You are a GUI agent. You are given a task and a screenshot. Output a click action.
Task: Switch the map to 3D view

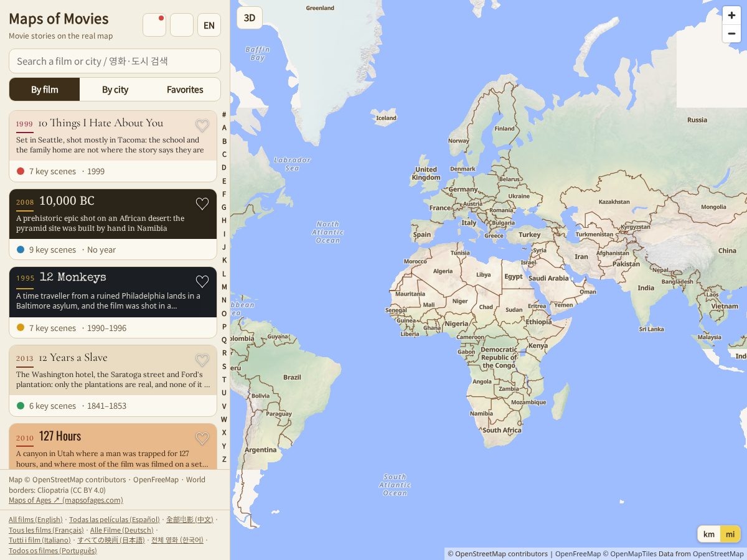pyautogui.click(x=250, y=18)
